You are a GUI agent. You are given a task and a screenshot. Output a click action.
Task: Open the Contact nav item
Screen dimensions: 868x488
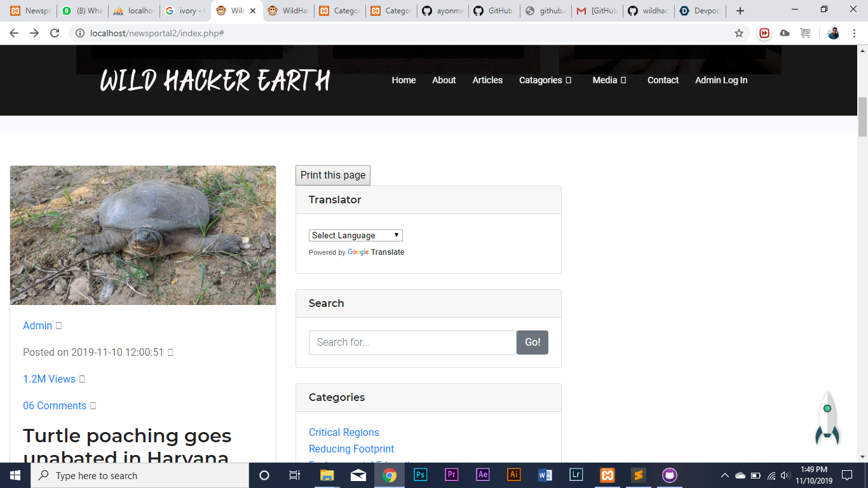[x=663, y=80]
